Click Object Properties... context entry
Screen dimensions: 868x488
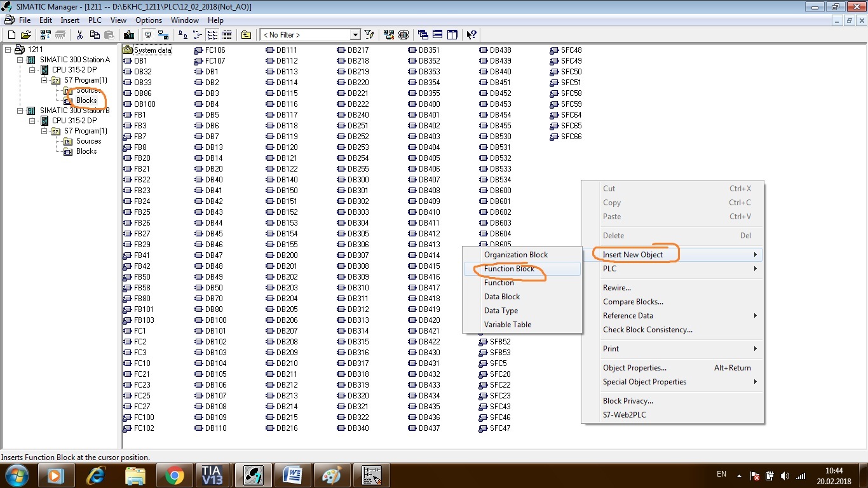coord(673,368)
